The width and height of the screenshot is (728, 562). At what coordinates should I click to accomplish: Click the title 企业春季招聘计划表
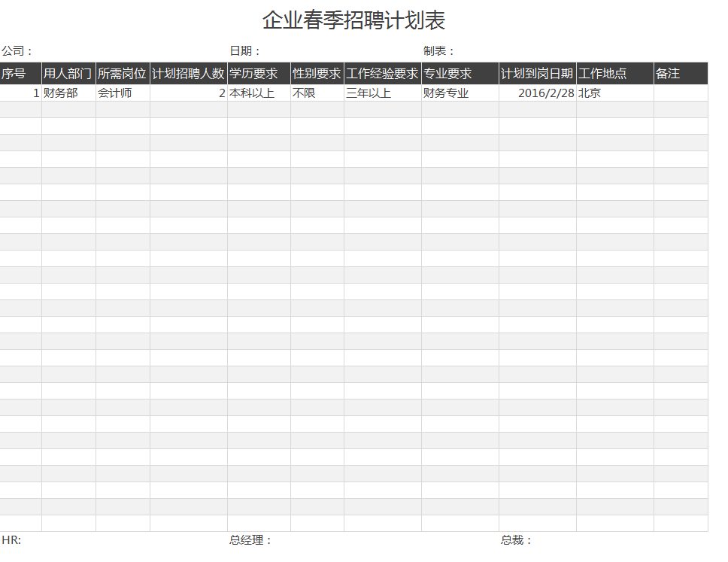(353, 20)
